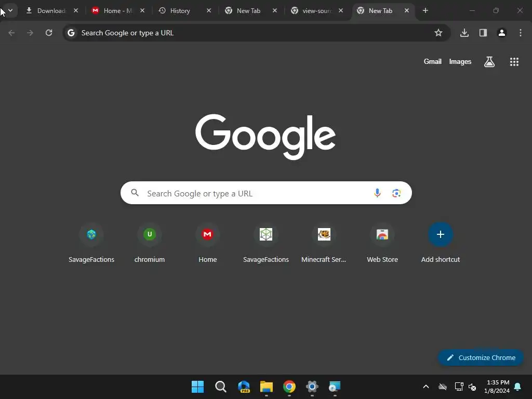Open the Gmail link
The width and height of the screenshot is (532, 399).
433,61
